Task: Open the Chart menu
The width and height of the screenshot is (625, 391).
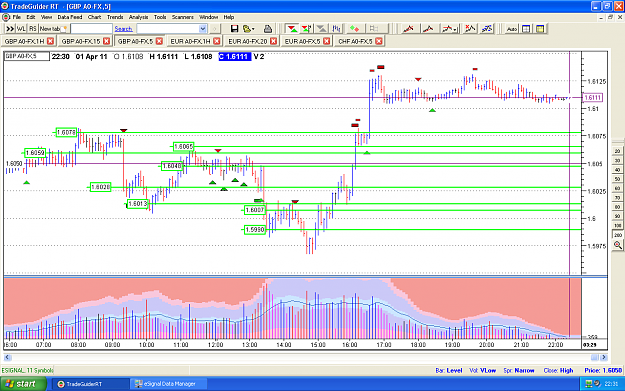Action: click(x=94, y=17)
